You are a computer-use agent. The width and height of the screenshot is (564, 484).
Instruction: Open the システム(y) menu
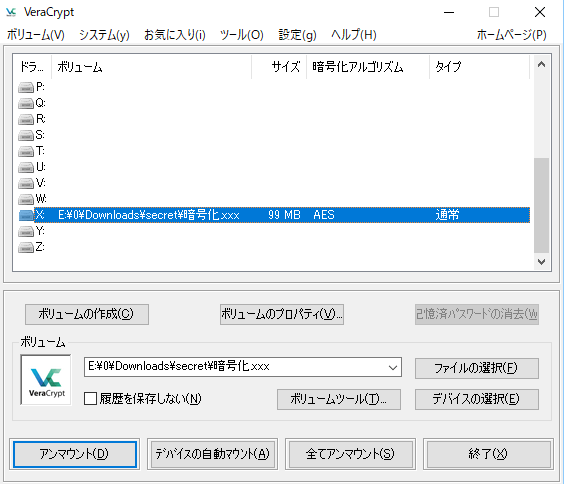pos(104,35)
